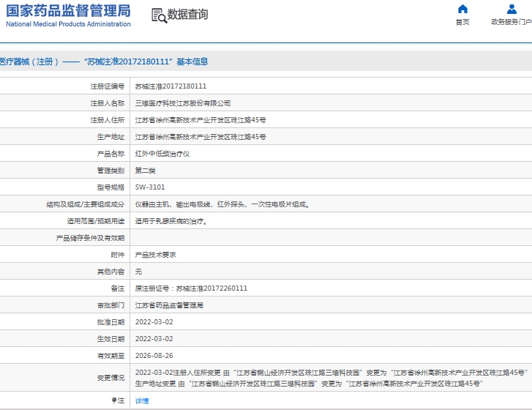532x410 pixels.
Task: Click original certificate number 苏械注准20172260111
Action: [211, 288]
